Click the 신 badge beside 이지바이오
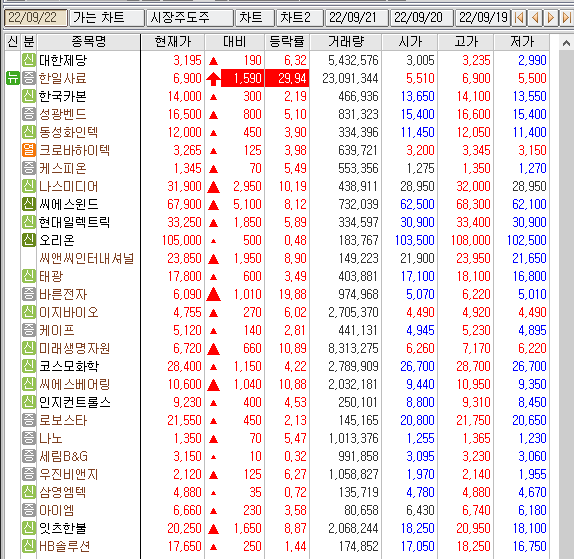Image resolution: width=574 pixels, height=559 pixels. click(x=29, y=312)
